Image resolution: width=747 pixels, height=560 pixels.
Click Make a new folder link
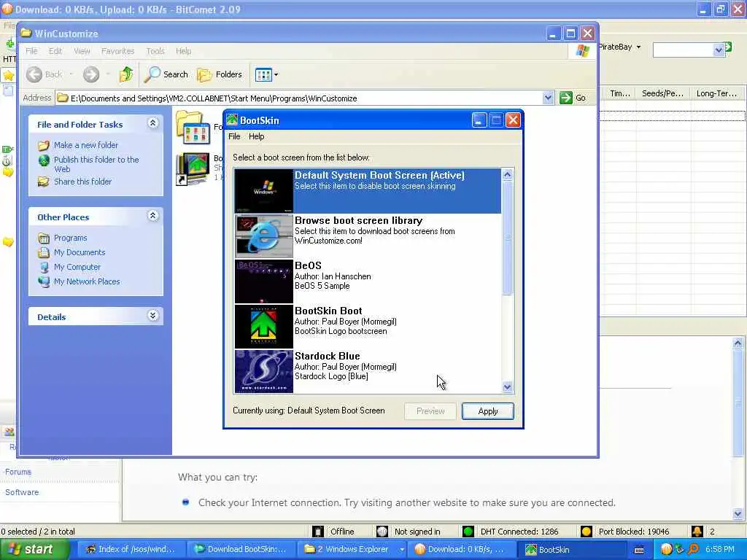tap(86, 145)
